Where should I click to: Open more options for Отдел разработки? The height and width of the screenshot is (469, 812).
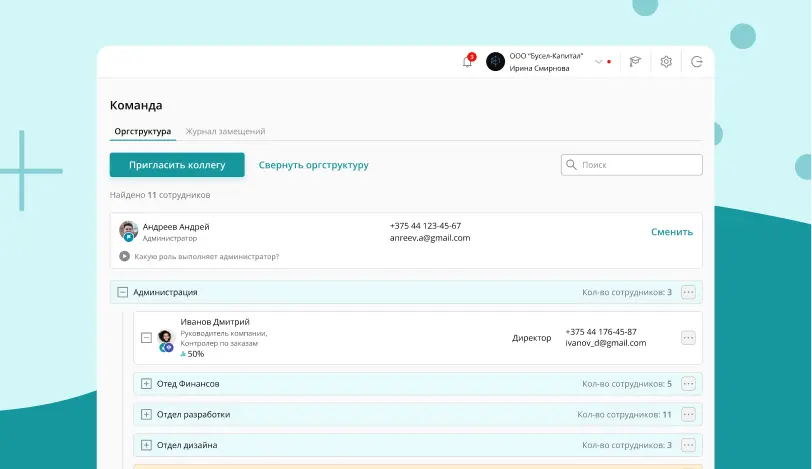(x=688, y=414)
